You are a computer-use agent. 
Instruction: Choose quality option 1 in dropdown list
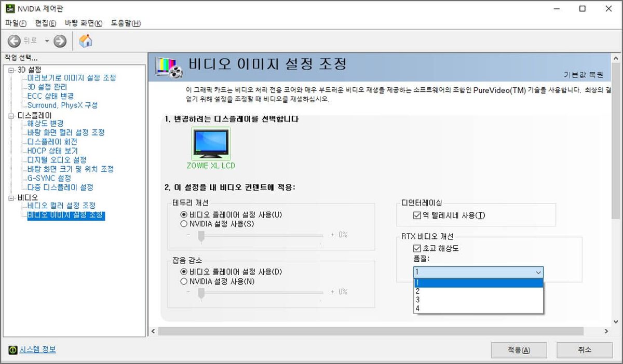coord(478,282)
